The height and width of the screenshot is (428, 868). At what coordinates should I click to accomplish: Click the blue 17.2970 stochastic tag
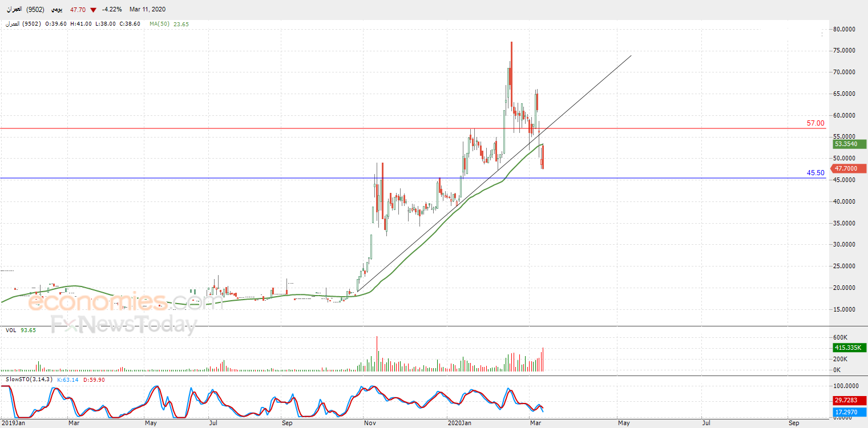849,411
